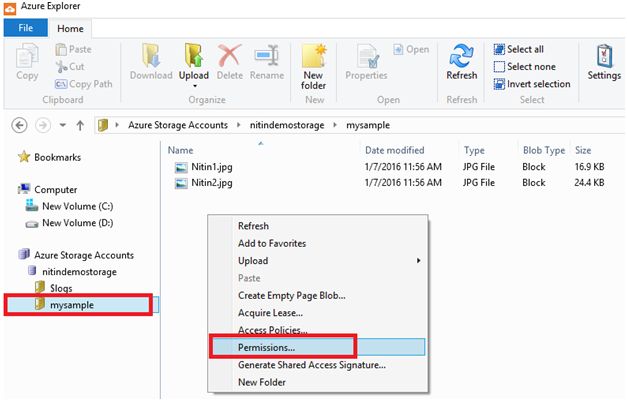This screenshot has height=401, width=627.
Task: Sort by Size column header
Action: pyautogui.click(x=583, y=150)
